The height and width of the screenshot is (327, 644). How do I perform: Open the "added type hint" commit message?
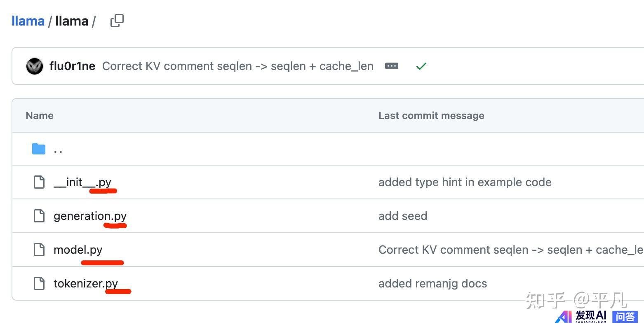point(465,182)
